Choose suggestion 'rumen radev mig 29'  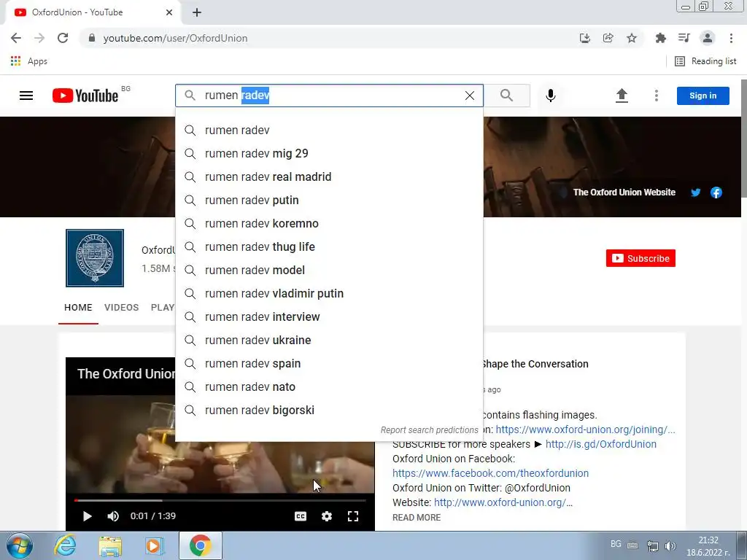point(329,153)
